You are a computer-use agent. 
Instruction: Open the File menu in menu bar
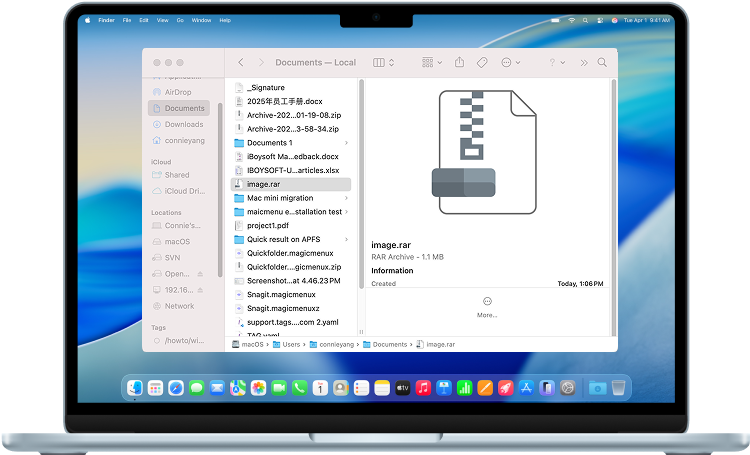pyautogui.click(x=127, y=20)
